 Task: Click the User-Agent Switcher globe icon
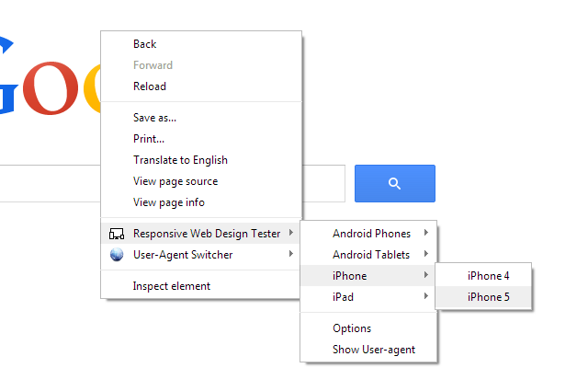click(x=117, y=255)
